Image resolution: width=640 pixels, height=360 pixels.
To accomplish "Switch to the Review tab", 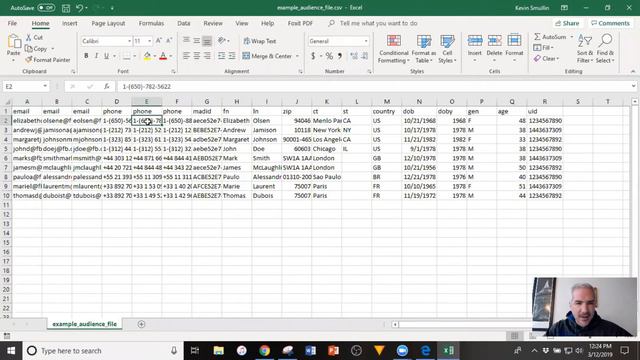I will pos(213,23).
